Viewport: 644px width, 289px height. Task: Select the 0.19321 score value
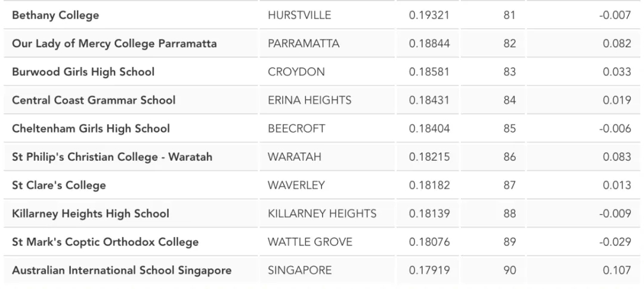pos(429,15)
